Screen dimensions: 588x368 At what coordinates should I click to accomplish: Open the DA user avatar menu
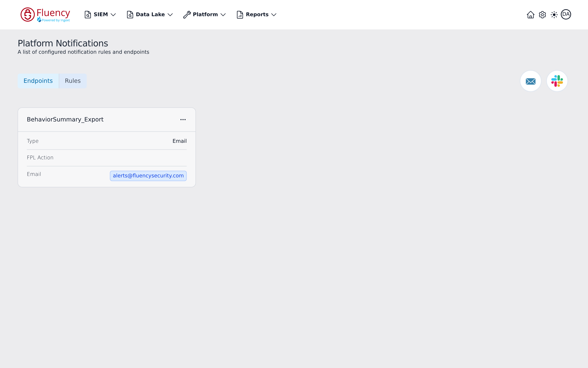coord(566,14)
